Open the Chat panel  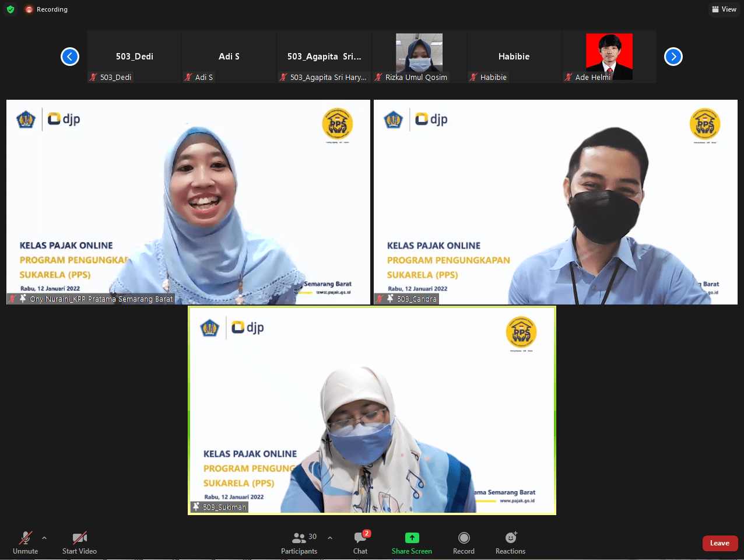pyautogui.click(x=360, y=542)
